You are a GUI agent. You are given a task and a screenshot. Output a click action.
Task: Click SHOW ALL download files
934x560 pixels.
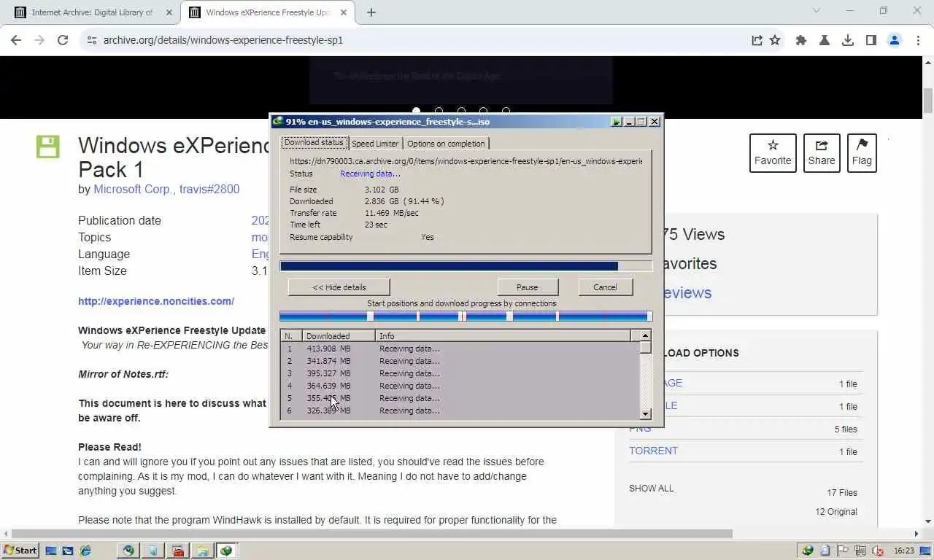tap(652, 489)
